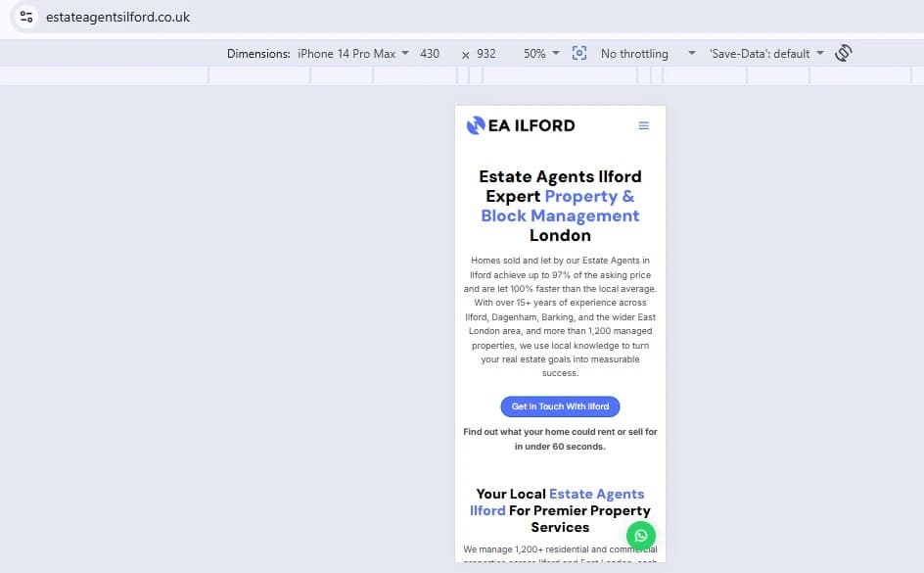Open the iPhone 14 Pro Max device dropdown

point(353,54)
